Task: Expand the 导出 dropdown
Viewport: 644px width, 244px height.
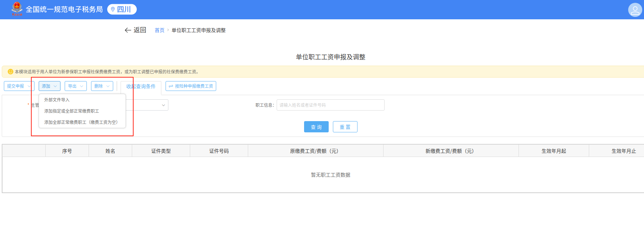Action: point(76,86)
